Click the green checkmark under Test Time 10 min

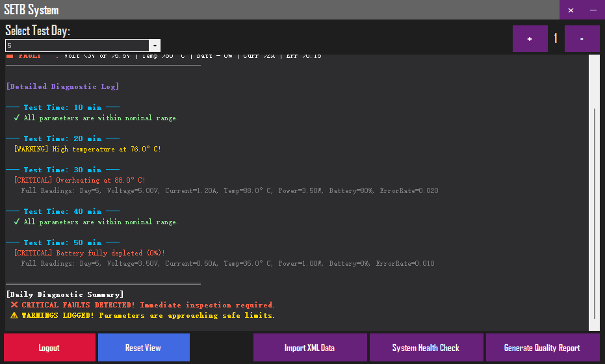(17, 118)
